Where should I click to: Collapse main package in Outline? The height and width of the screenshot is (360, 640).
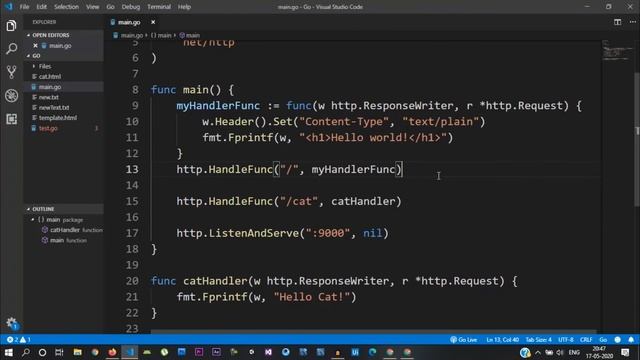(33, 220)
